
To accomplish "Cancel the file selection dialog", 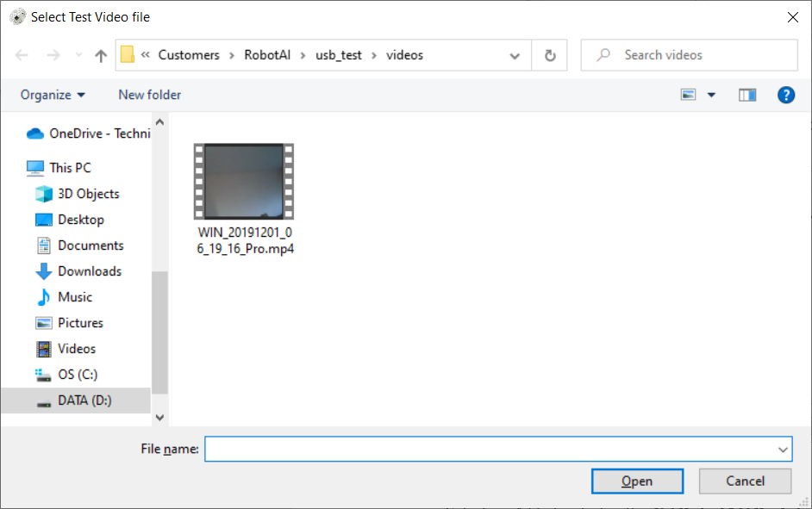I will pos(745,481).
